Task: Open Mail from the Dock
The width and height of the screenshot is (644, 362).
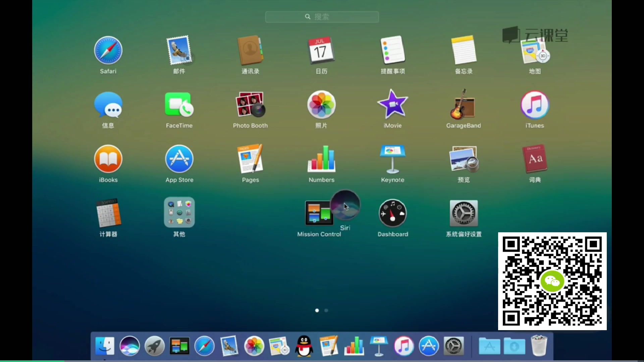Action: [229, 346]
